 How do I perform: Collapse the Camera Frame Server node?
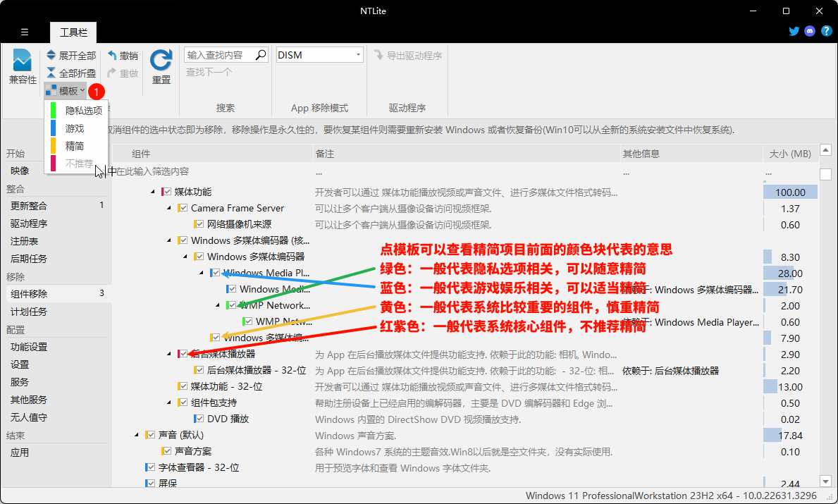(x=169, y=208)
